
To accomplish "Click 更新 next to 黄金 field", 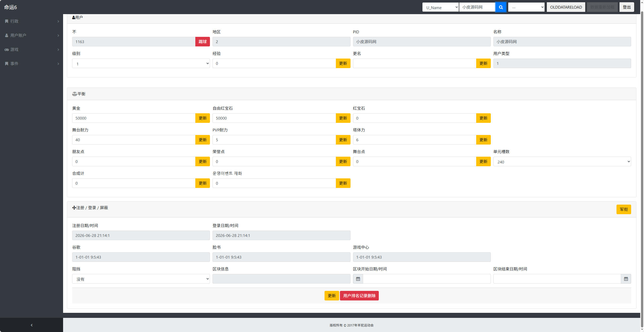I will [x=202, y=118].
